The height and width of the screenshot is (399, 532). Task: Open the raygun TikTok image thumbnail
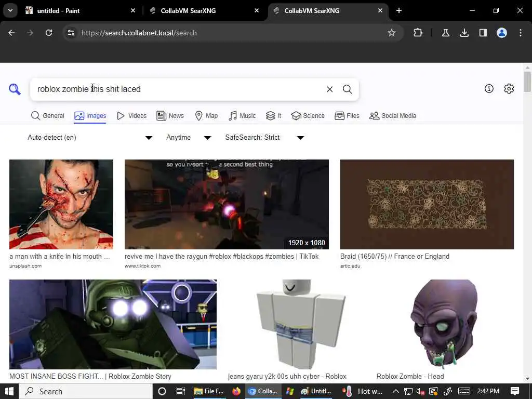[x=227, y=204]
